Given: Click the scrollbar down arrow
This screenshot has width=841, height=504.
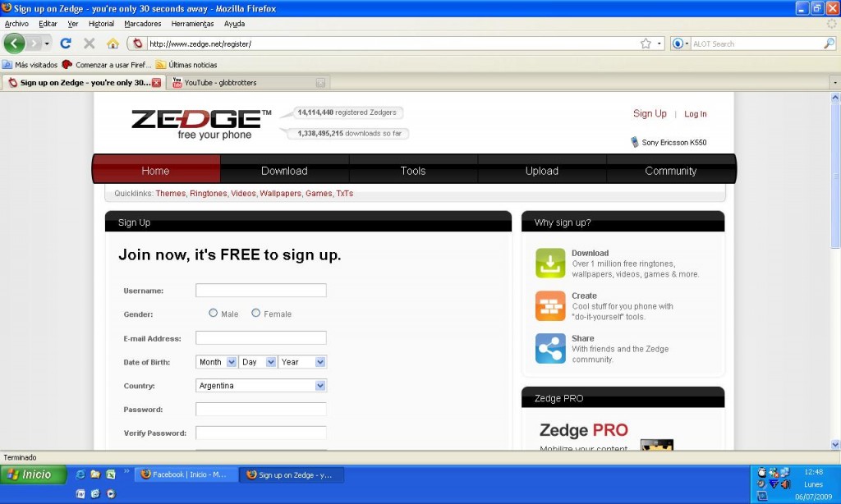Looking at the screenshot, I should (x=835, y=444).
